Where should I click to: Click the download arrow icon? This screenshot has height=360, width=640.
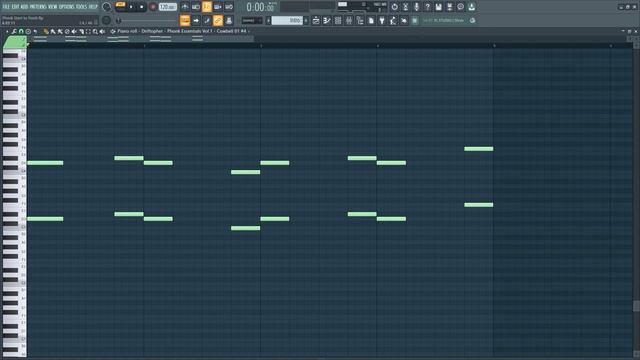(471, 7)
